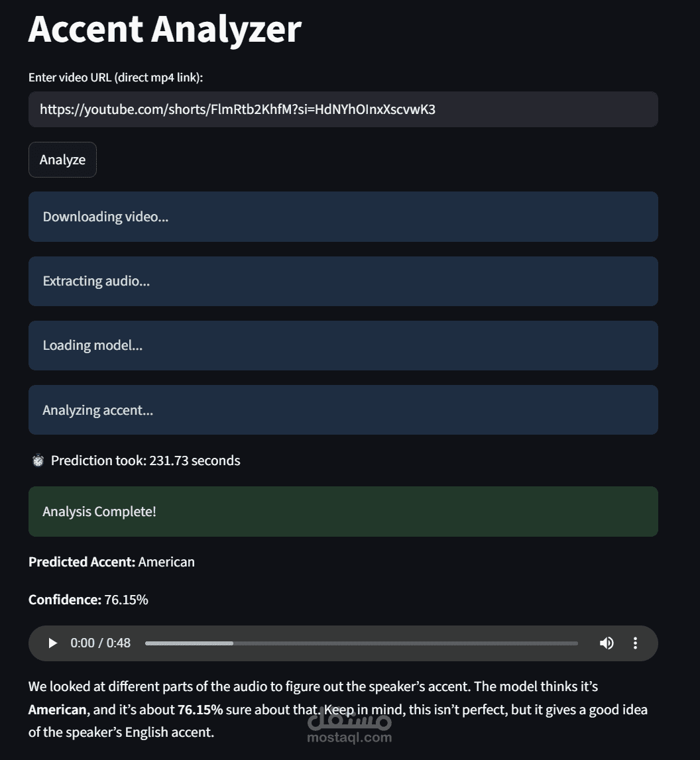Click the Prediction took 231.73 seconds text
Viewport: 700px width, 760px height.
click(145, 461)
